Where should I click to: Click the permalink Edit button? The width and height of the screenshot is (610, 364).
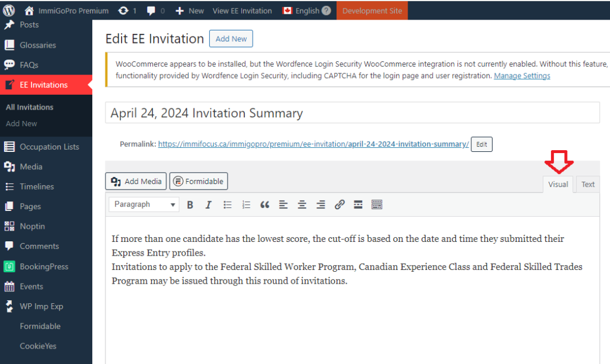tap(481, 144)
